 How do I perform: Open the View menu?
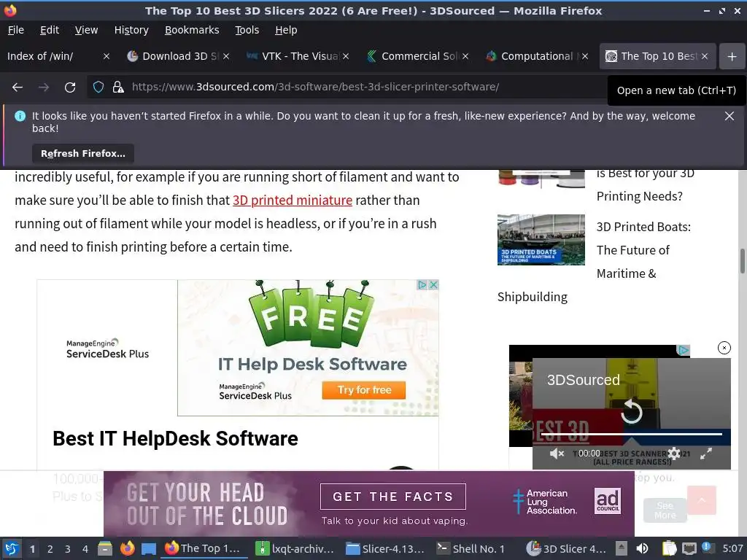[86, 30]
